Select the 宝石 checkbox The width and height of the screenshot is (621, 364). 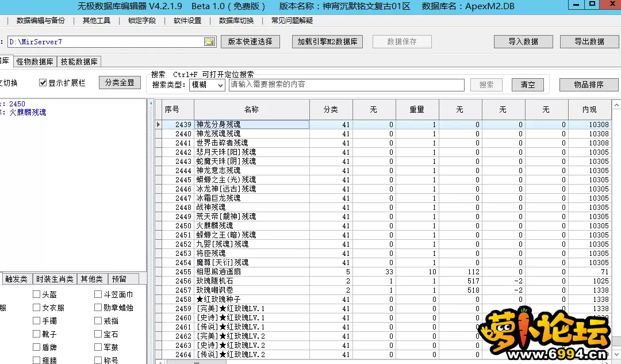click(98, 334)
